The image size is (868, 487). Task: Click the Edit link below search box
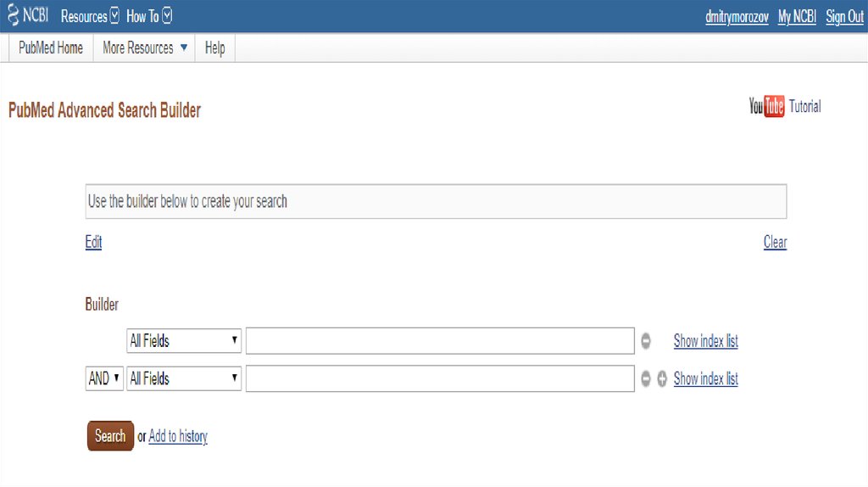click(x=93, y=243)
